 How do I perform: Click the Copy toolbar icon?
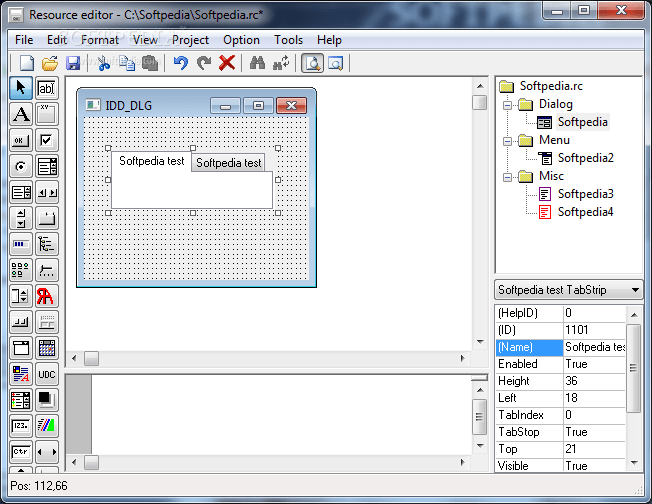[127, 63]
